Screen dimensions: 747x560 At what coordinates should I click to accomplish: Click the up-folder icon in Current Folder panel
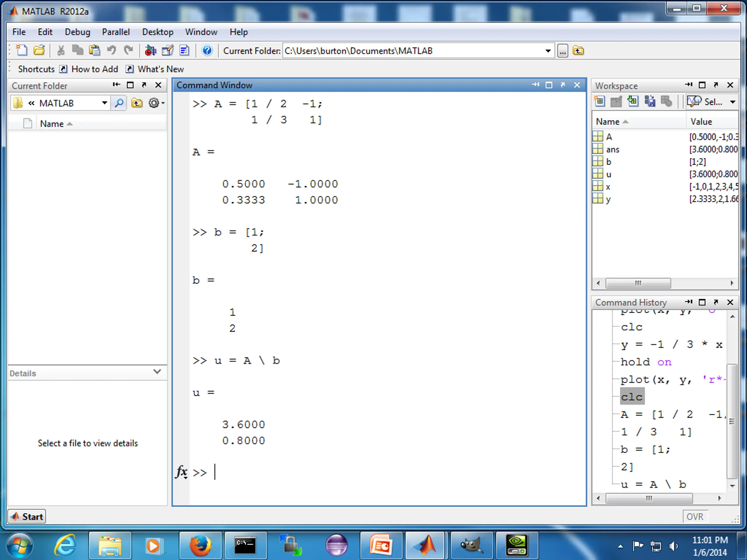pos(137,103)
